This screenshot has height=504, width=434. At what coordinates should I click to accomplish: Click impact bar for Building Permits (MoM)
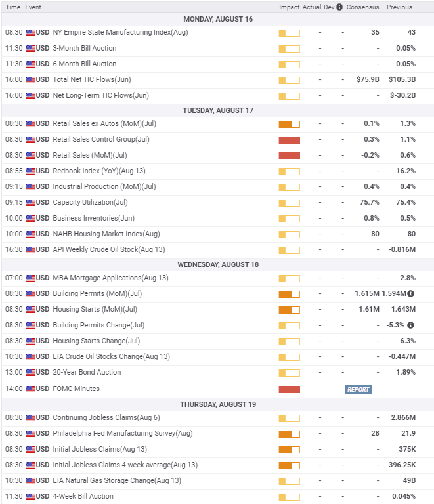290,294
